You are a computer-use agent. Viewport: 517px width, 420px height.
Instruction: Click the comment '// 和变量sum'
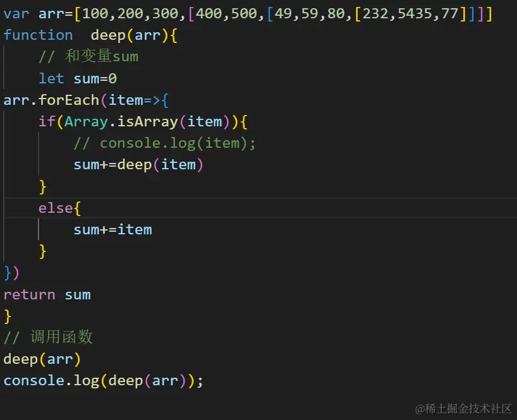coord(88,56)
